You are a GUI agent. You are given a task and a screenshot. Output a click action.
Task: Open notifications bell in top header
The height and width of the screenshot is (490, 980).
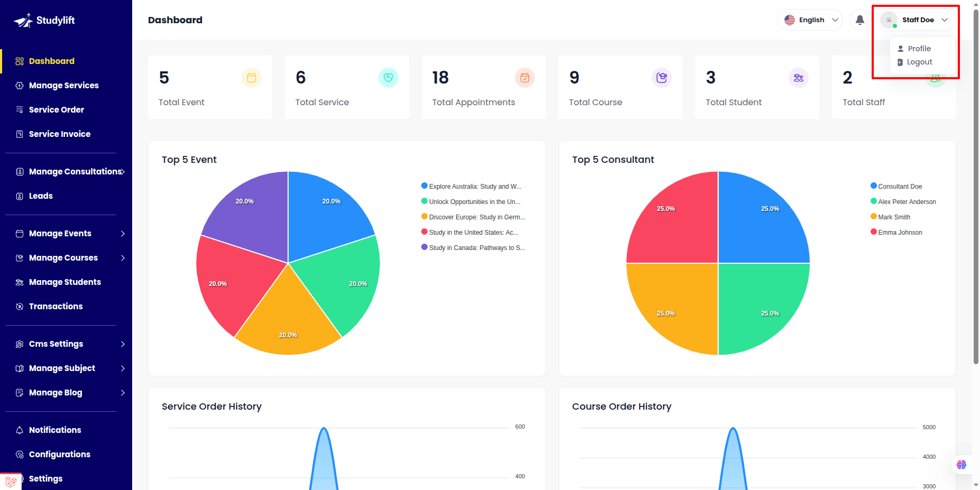[x=860, y=20]
